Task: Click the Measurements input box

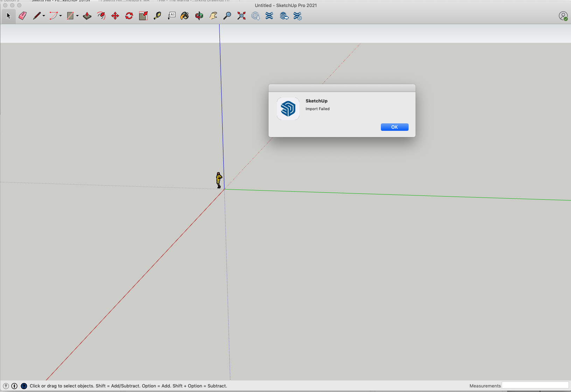Action: [535, 385]
